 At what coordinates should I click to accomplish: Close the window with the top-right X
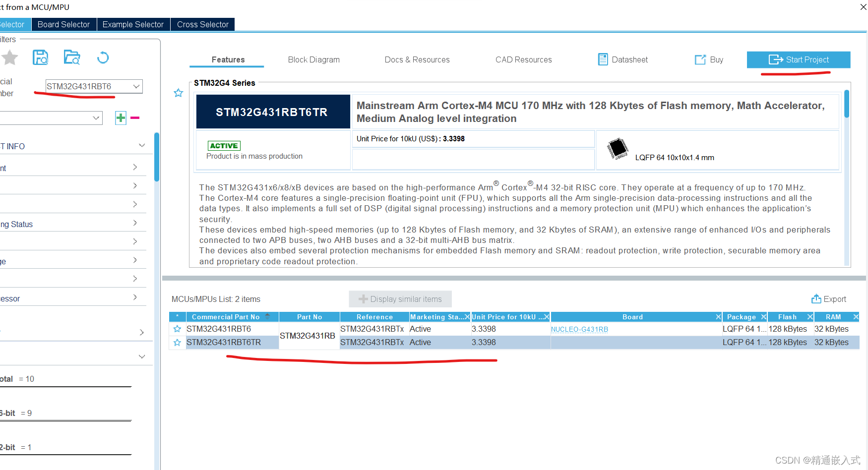pyautogui.click(x=863, y=7)
